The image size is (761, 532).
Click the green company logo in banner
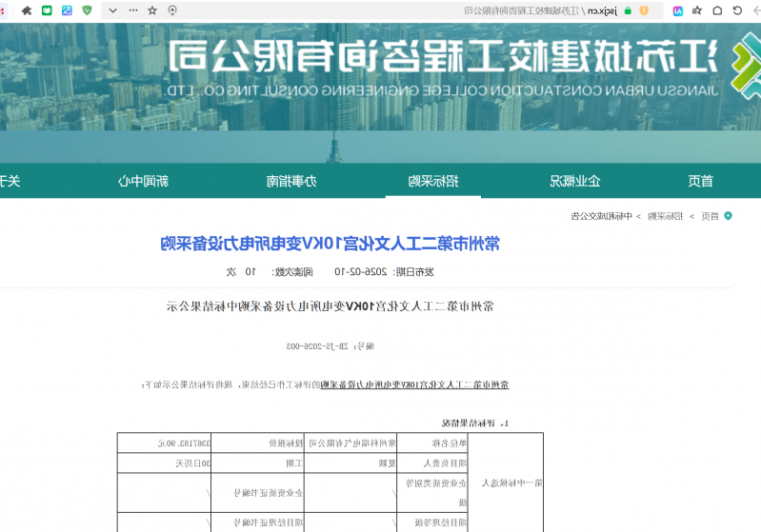[x=746, y=66]
